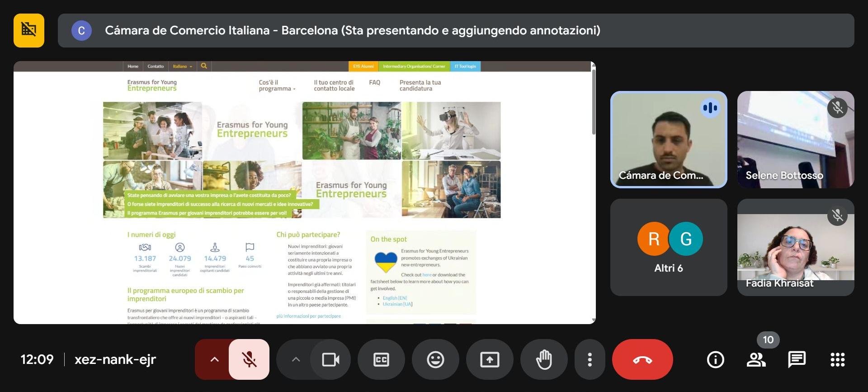This screenshot has width=868, height=392.
Task: Click the 45 paesi flag icon
Action: (x=250, y=247)
